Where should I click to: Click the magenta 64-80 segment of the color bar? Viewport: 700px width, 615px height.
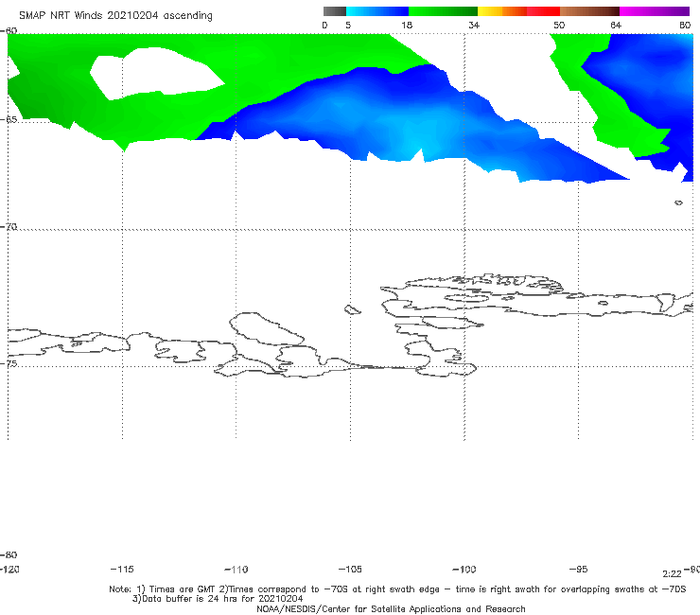655,11
